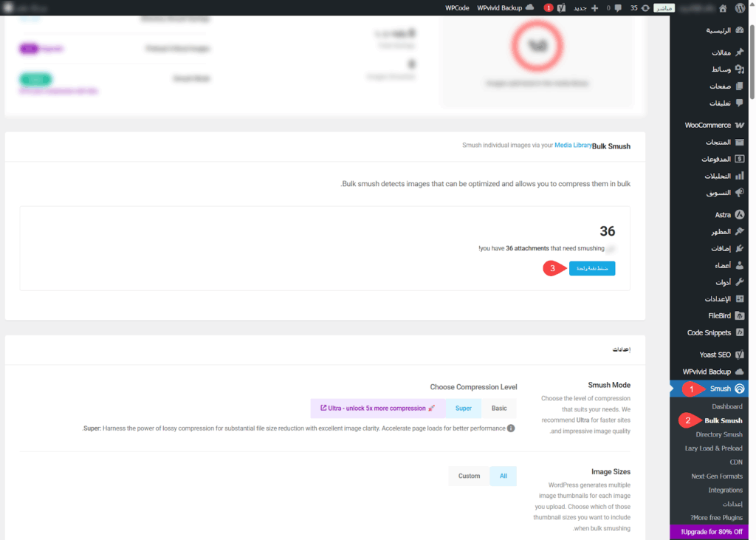Click the WordPress logo in admin bar
This screenshot has height=540, width=756.
tap(740, 7)
